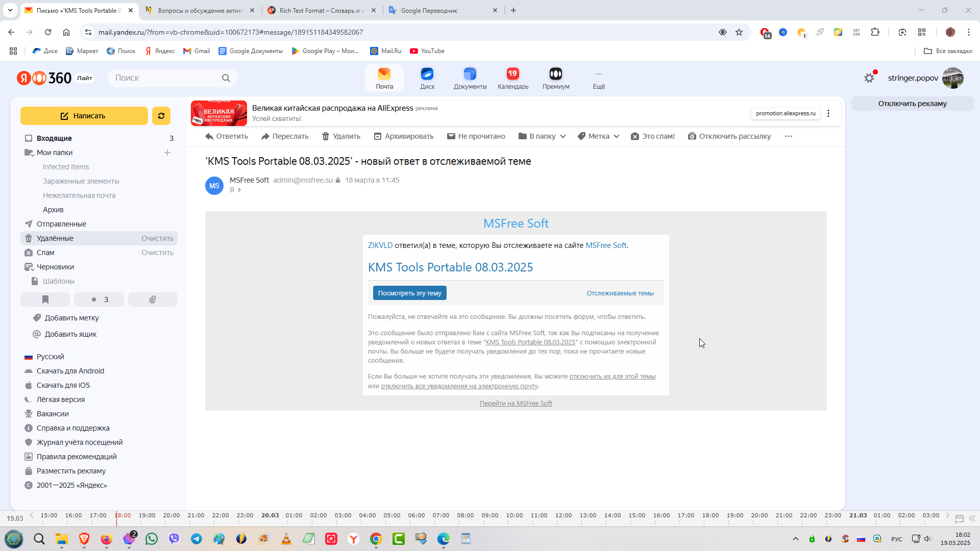This screenshot has width=980, height=551.
Task: Switch to the Вопросы и обсуждение browser tab
Action: coord(199,10)
